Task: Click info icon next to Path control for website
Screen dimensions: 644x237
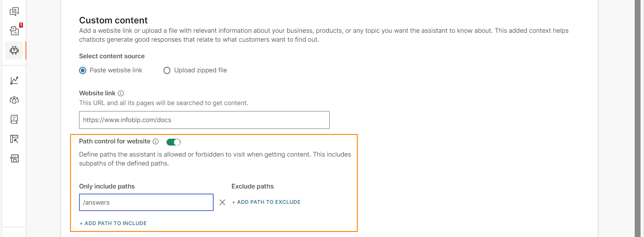Action: [x=155, y=141]
